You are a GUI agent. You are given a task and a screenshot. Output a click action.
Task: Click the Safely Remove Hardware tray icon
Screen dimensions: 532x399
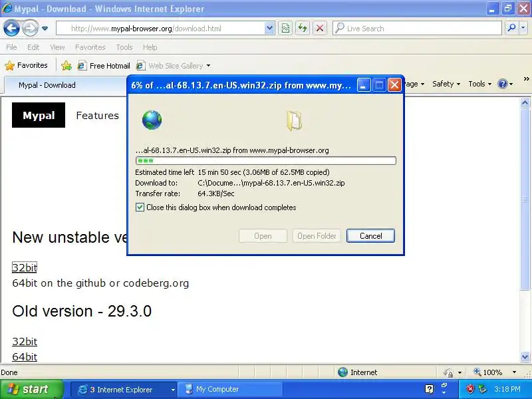(x=483, y=389)
